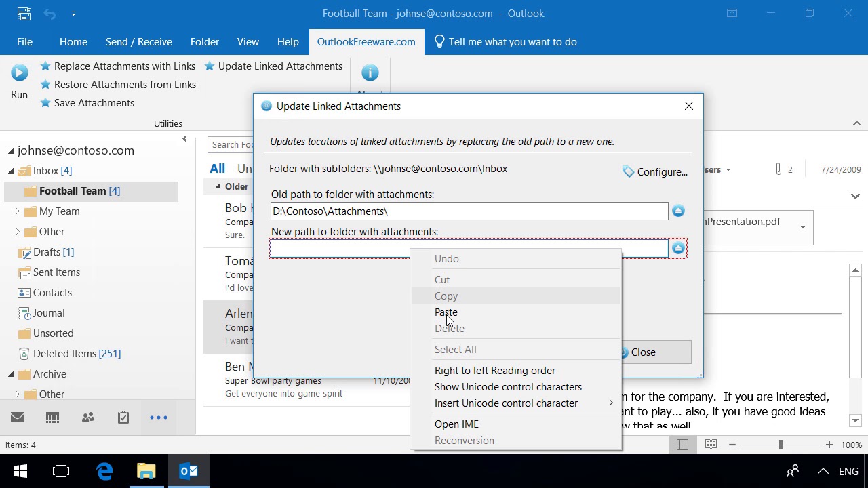868x488 pixels.
Task: Switch to the Folder ribbon tab
Action: pos(205,42)
